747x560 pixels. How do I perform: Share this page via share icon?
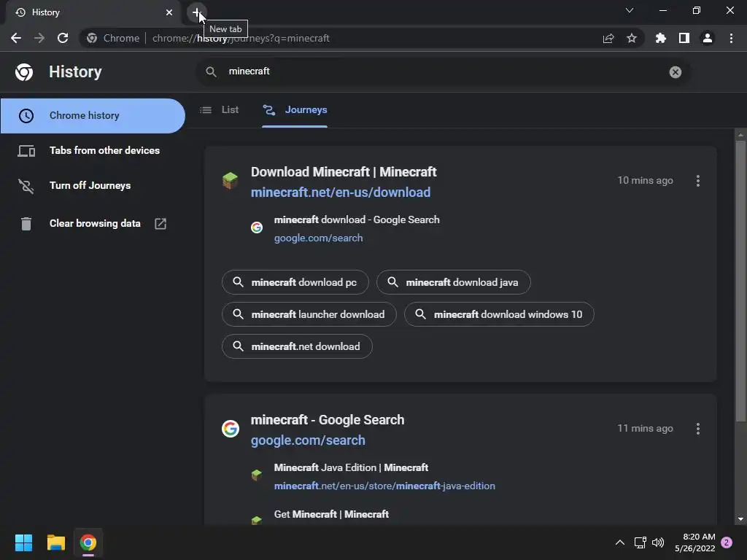pos(608,38)
